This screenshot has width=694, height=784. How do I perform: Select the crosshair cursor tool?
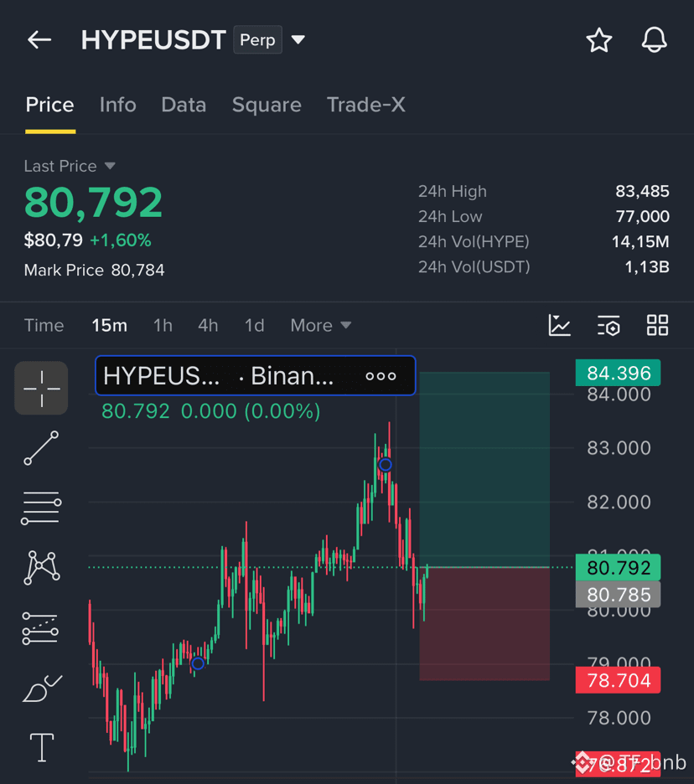(x=41, y=388)
